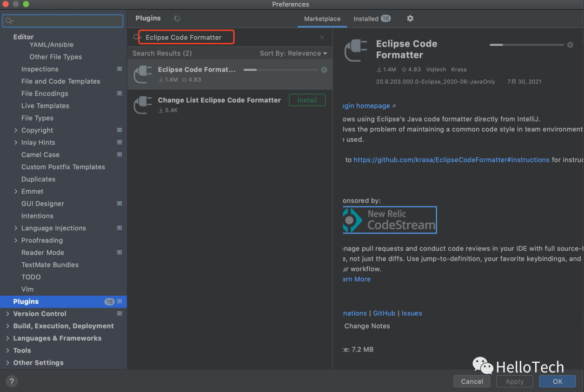Click the project-level icon beside Inspections
This screenshot has height=392, width=584.
click(x=120, y=69)
